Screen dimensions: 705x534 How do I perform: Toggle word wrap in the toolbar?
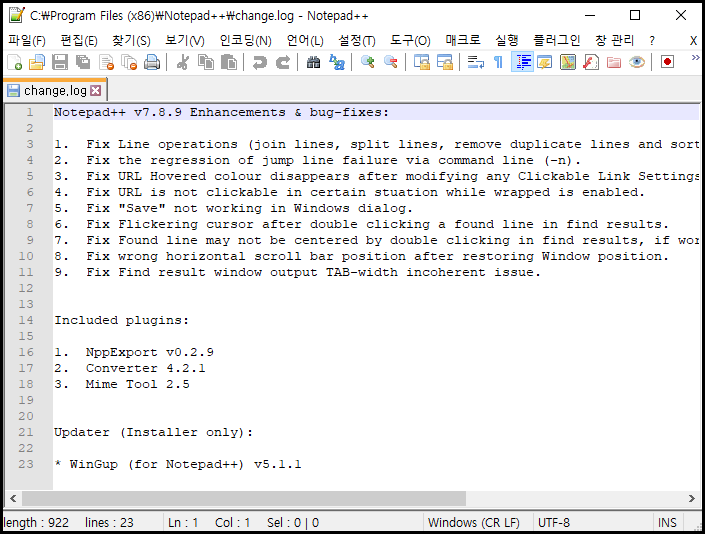click(475, 62)
